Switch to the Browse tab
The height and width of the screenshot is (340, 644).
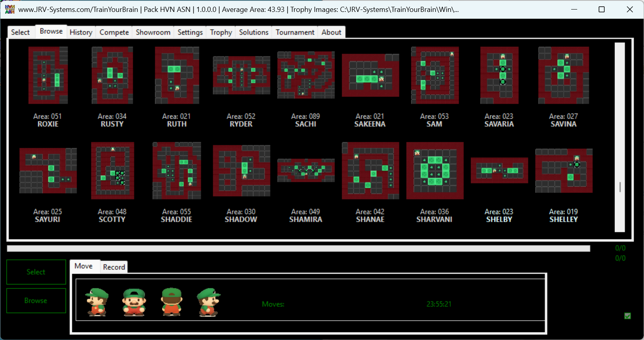(x=51, y=31)
